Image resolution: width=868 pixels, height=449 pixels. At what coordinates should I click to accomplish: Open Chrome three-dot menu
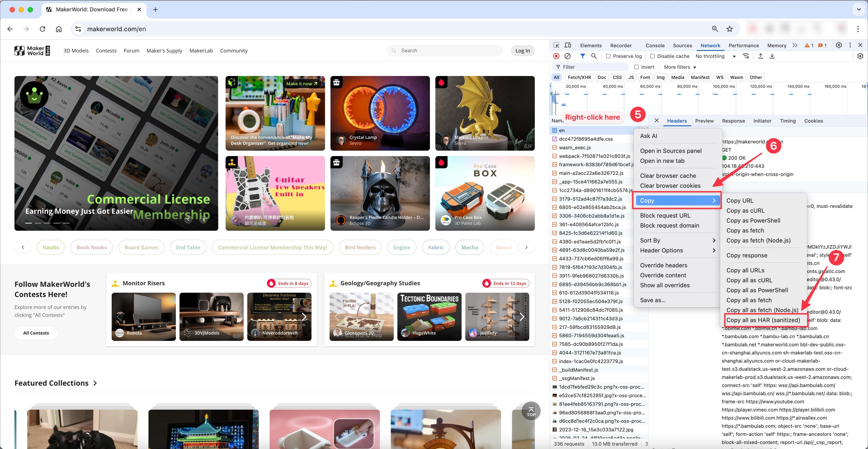click(x=858, y=29)
